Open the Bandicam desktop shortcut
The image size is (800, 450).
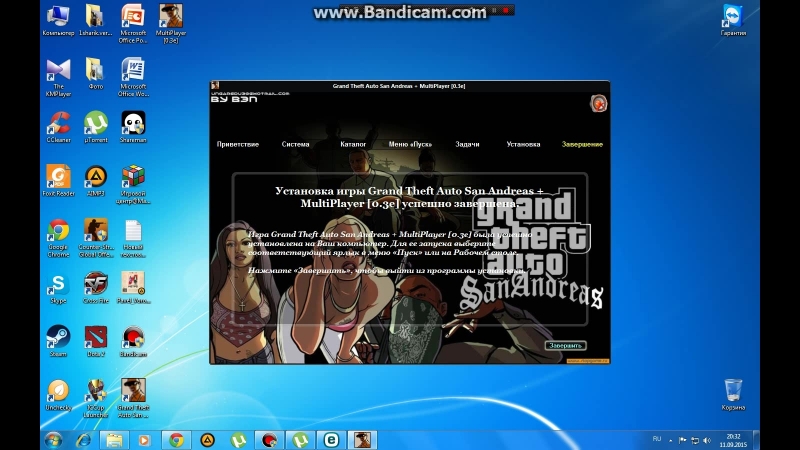[133, 341]
